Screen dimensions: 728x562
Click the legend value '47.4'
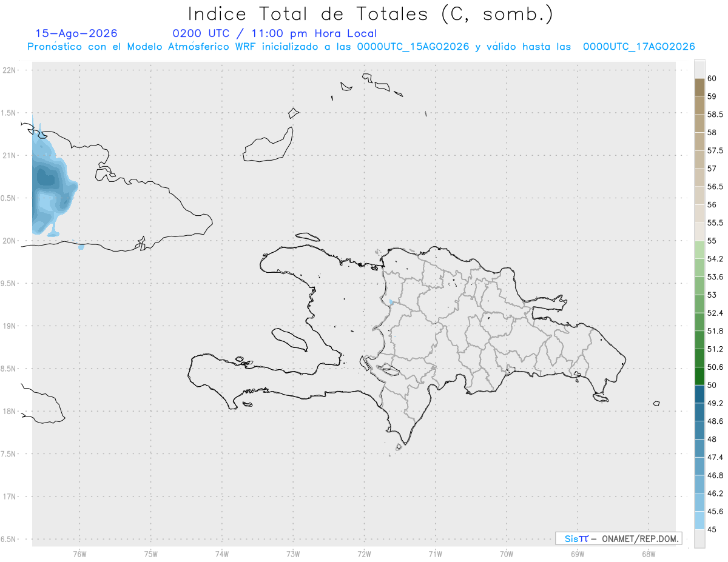click(x=715, y=457)
